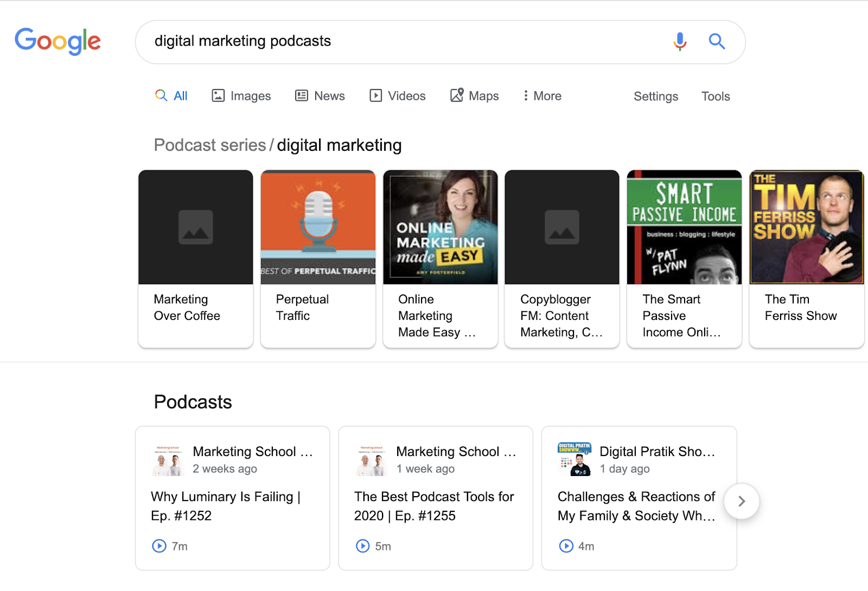The height and width of the screenshot is (591, 868).
Task: Open Perpetual Traffic microphone cover art
Action: (x=318, y=227)
